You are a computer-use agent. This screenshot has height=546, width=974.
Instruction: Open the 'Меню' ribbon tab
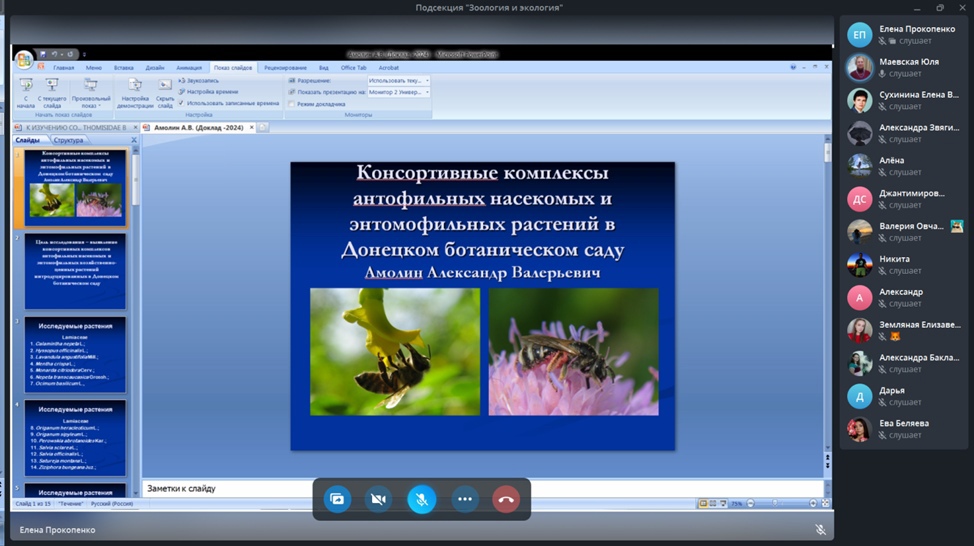click(x=94, y=68)
